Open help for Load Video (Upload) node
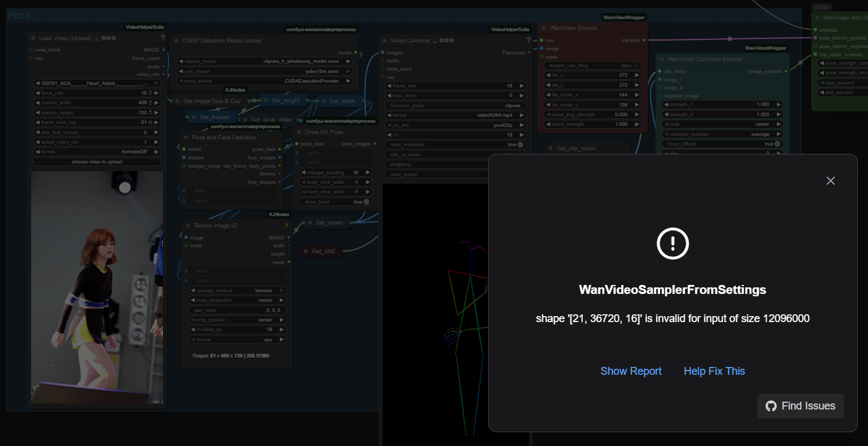Image resolution: width=868 pixels, height=446 pixels. pyautogui.click(x=162, y=38)
